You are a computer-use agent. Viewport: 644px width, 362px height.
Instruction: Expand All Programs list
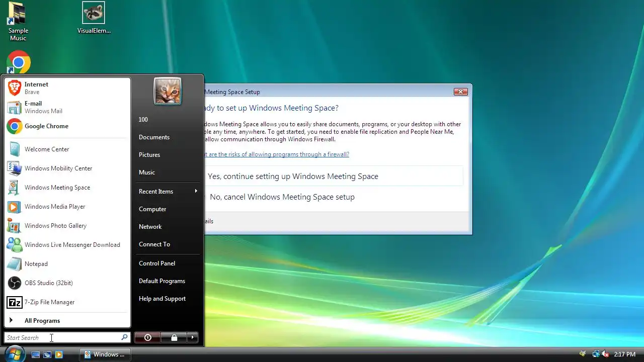tap(67, 321)
